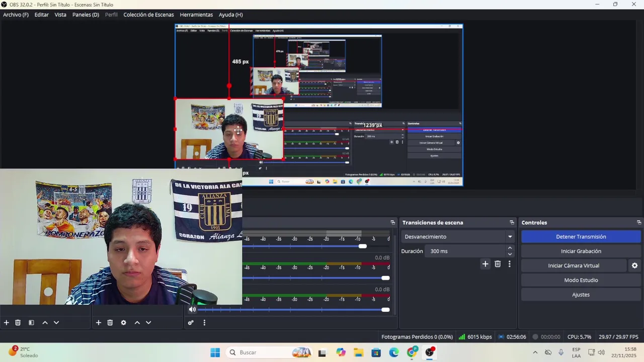Viewport: 644px width, 362px height.
Task: Click the volume slider beside the speaker icon
Action: click(294, 310)
